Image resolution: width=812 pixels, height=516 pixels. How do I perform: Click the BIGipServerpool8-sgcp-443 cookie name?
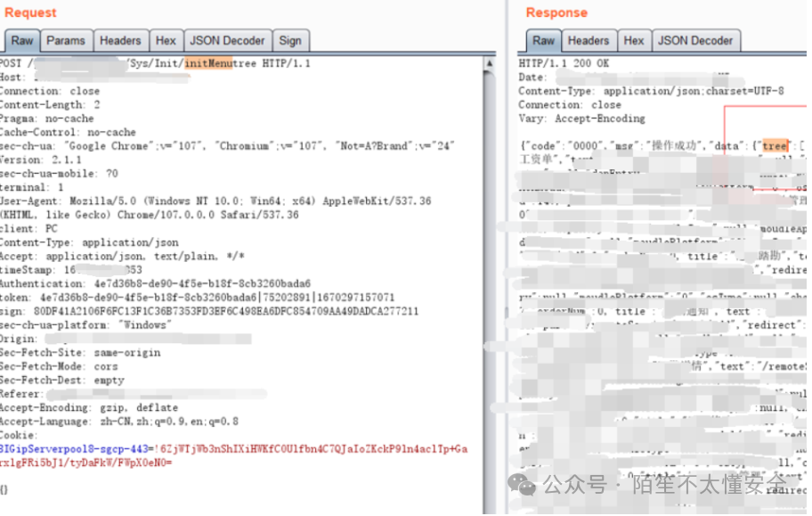point(74,449)
